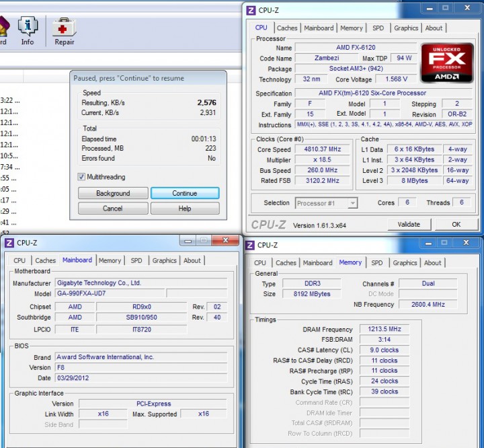Viewport: 484px width, 448px height.
Task: Click the Level 3 cache value 8 MBytes
Action: tap(414, 180)
